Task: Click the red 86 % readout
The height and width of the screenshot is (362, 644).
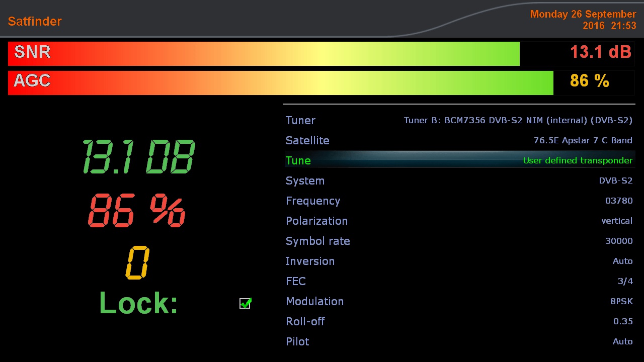Action: click(x=137, y=210)
